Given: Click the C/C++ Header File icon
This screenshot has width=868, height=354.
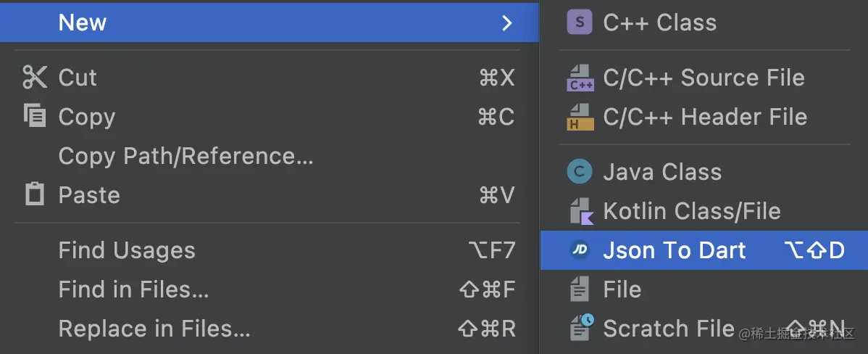Looking at the screenshot, I should (x=580, y=117).
